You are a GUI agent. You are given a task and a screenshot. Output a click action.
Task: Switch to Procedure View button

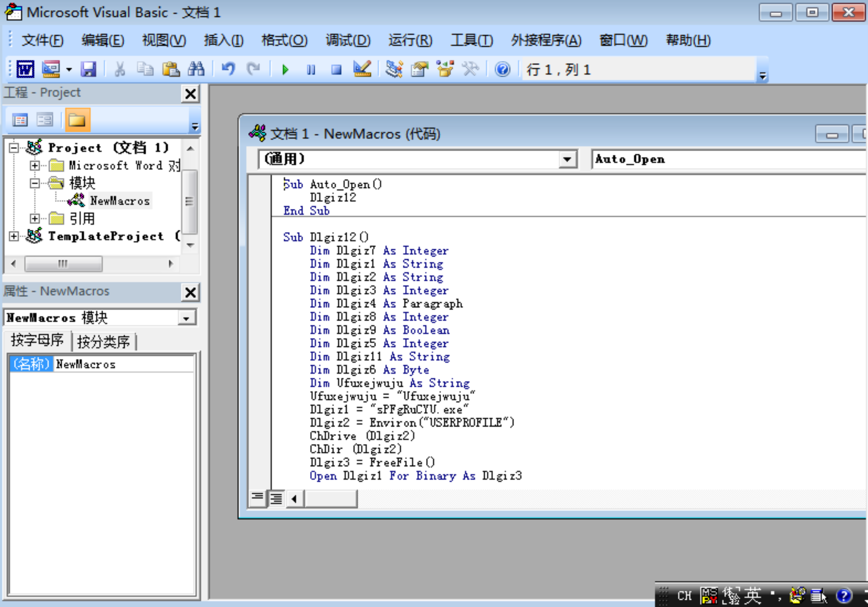[257, 498]
